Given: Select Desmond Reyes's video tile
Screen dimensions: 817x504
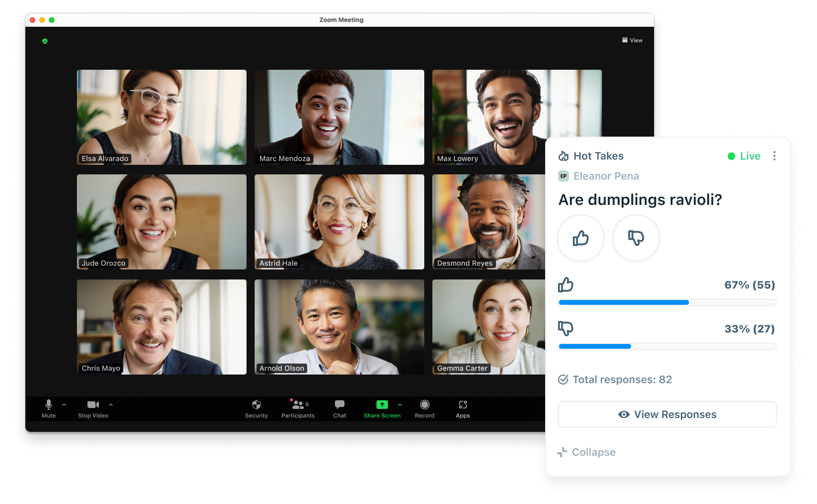Looking at the screenshot, I should [489, 222].
